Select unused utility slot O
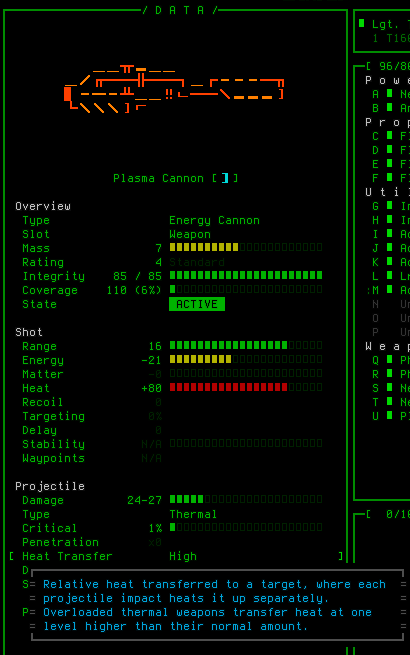Image resolution: width=410 pixels, height=655 pixels. pos(390,318)
